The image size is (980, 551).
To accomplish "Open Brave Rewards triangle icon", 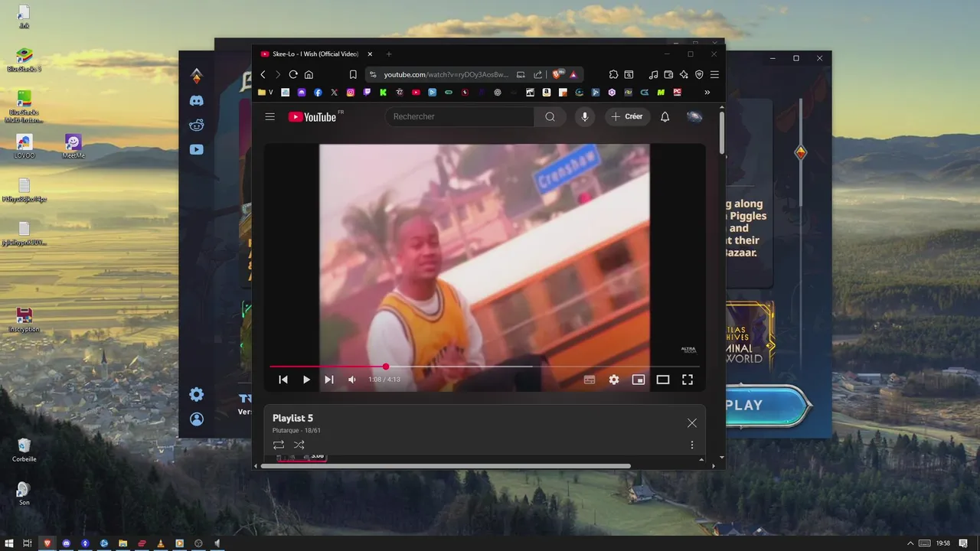I will click(x=573, y=74).
